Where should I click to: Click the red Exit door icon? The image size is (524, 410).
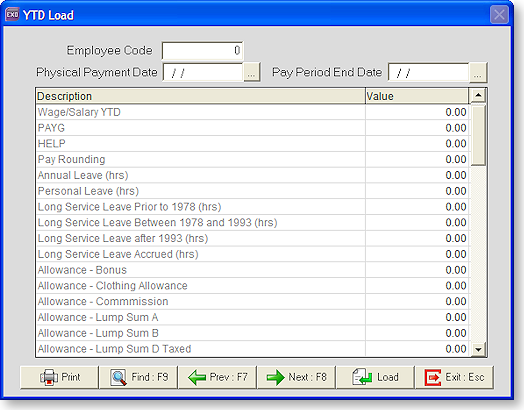(433, 378)
